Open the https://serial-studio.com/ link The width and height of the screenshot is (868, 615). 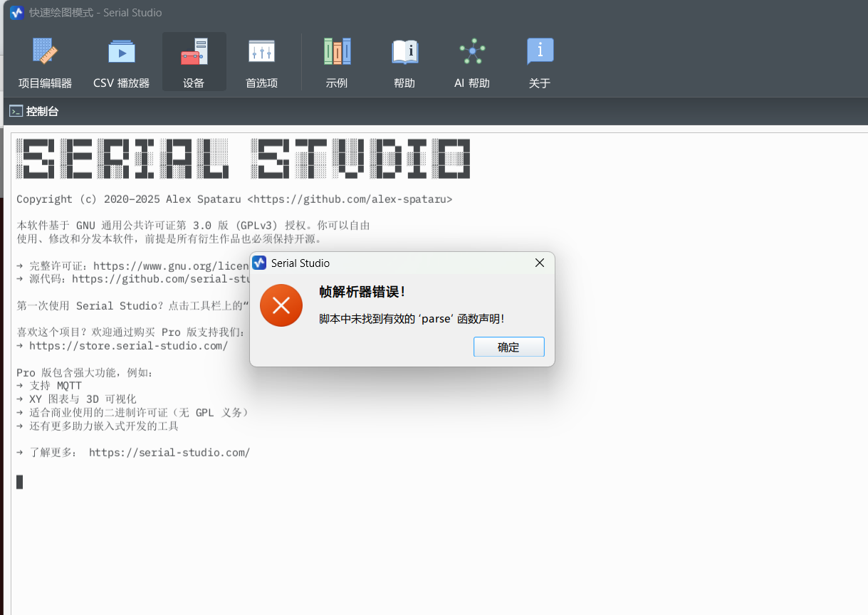point(169,453)
